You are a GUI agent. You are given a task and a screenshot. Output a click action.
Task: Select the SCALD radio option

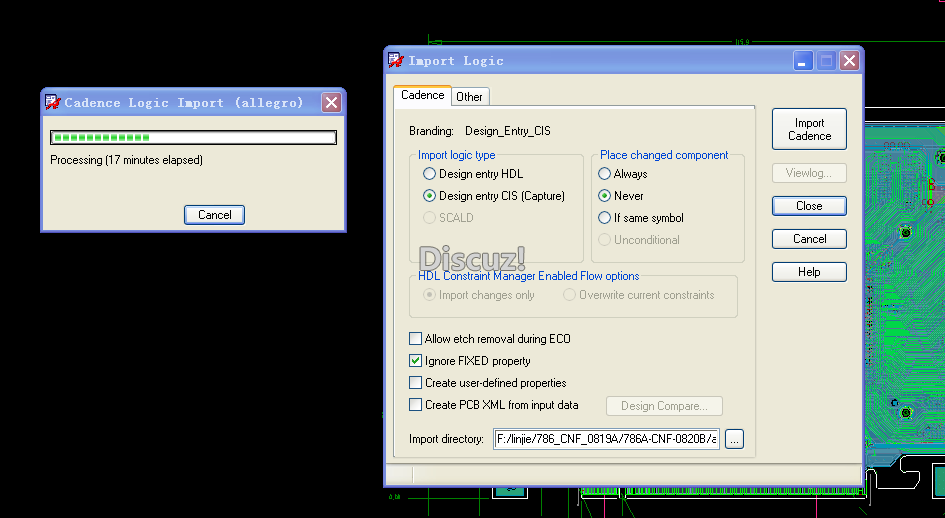tap(448, 218)
